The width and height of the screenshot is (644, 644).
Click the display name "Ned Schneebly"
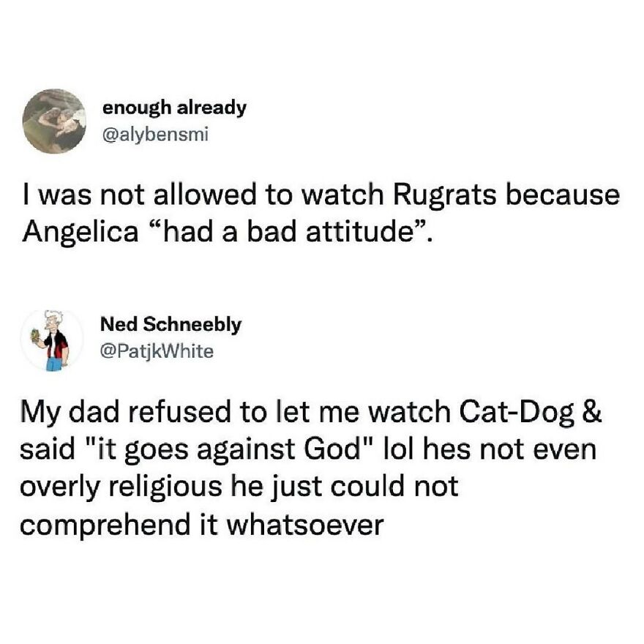click(171, 325)
